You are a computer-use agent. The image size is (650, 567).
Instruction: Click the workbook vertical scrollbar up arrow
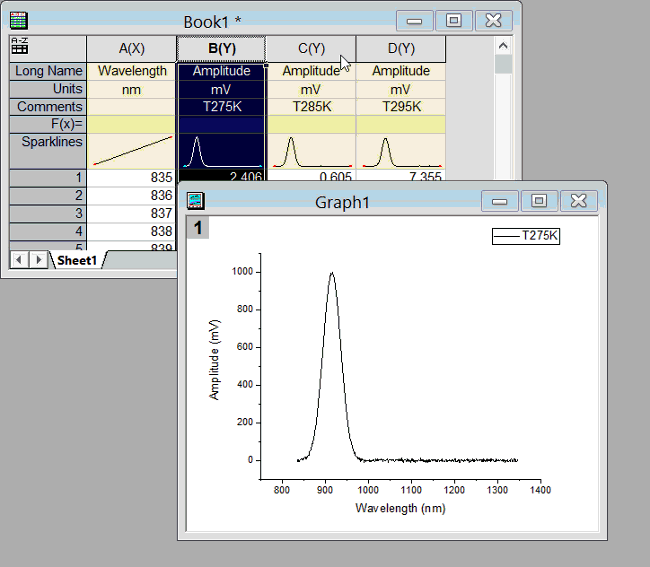503,46
